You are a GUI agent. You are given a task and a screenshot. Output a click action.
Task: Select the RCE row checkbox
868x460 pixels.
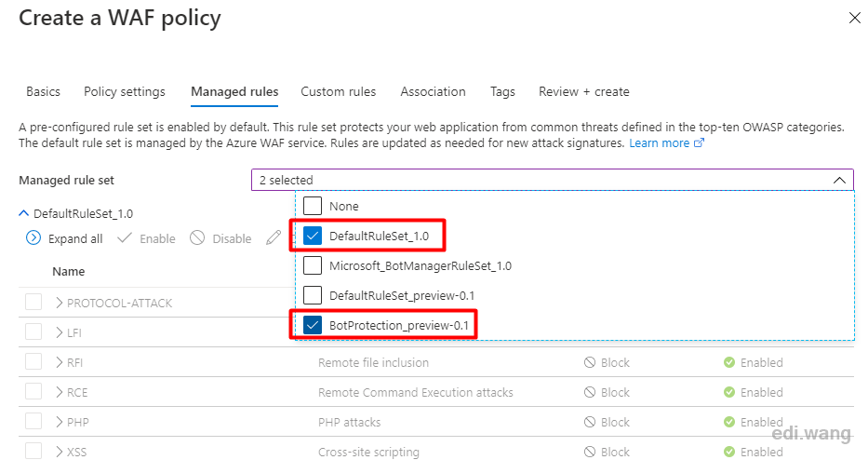(33, 392)
